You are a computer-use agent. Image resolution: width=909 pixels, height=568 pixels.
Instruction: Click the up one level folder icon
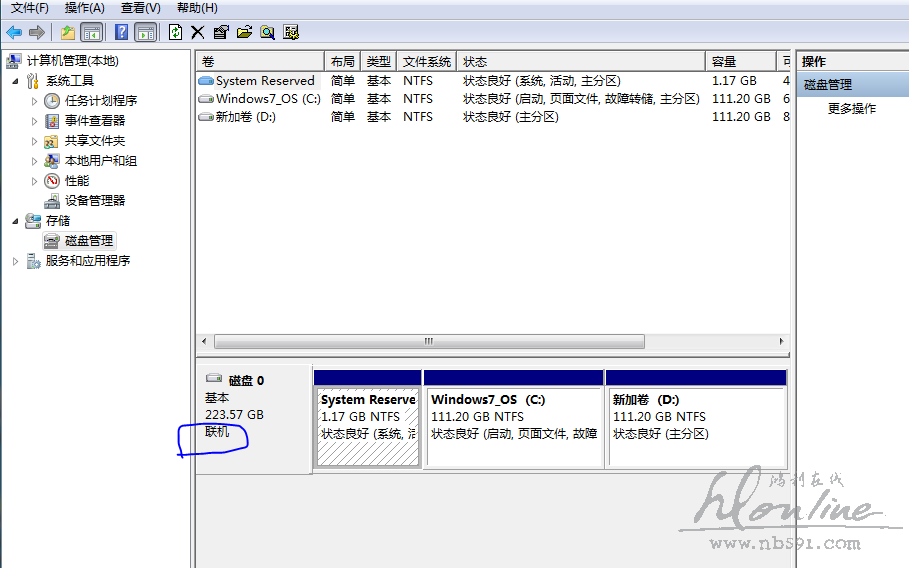pos(68,32)
